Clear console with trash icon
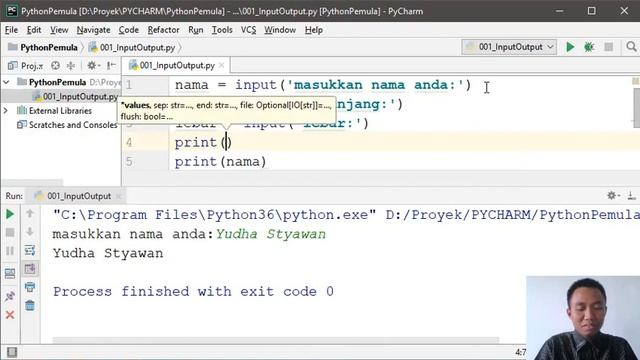Image resolution: width=640 pixels, height=360 pixels. tap(30, 305)
